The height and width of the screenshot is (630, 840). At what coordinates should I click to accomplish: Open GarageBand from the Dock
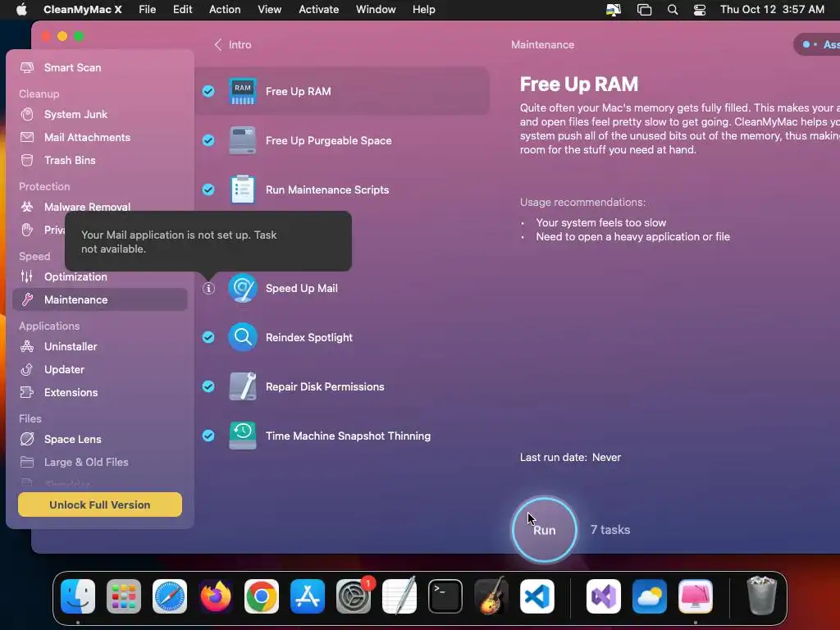click(x=491, y=596)
